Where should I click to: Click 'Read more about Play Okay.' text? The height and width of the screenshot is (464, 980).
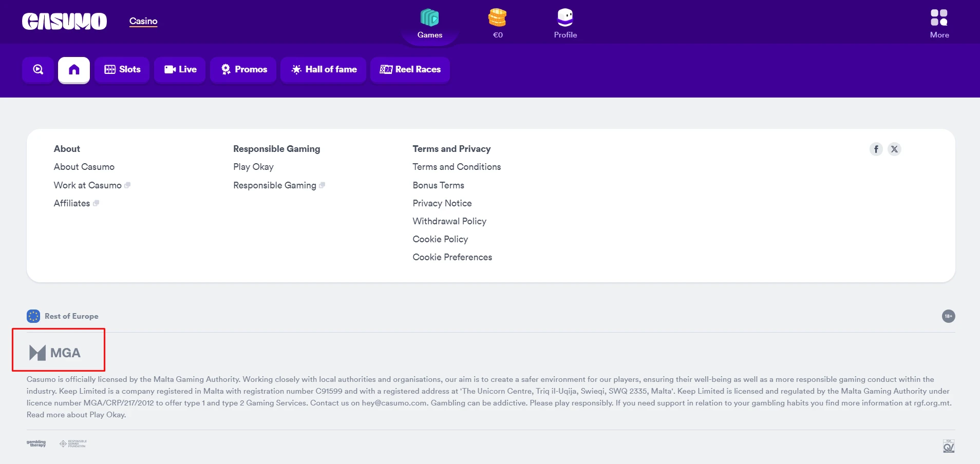pos(77,415)
